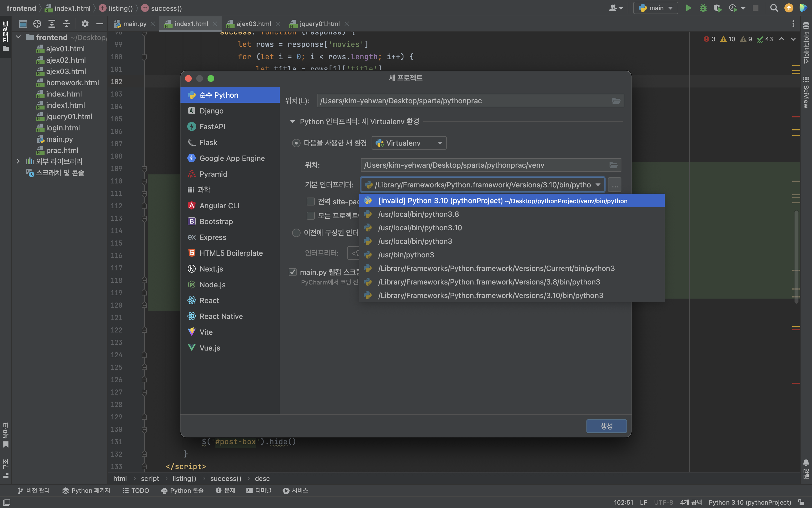This screenshot has width=812, height=508.
Task: Select /usr/local/bin/python3.10 interpreter option
Action: pyautogui.click(x=512, y=228)
